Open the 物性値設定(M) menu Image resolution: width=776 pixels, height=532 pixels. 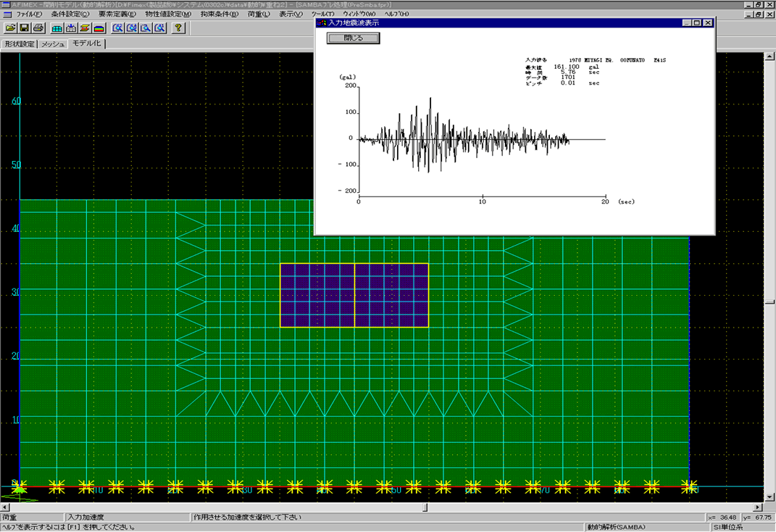(168, 14)
